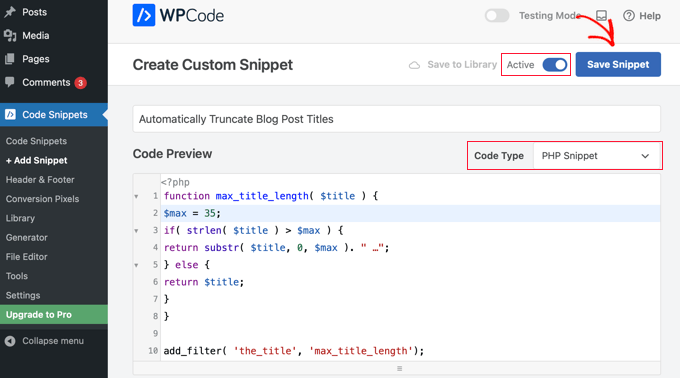This screenshot has height=378, width=680.
Task: Click the snippet title input field
Action: [x=396, y=119]
